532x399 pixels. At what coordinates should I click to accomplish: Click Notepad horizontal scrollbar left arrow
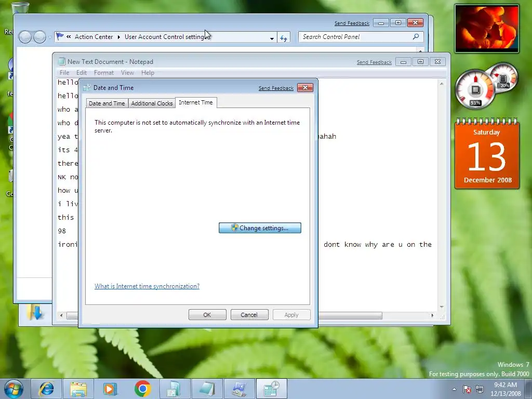(x=61, y=315)
